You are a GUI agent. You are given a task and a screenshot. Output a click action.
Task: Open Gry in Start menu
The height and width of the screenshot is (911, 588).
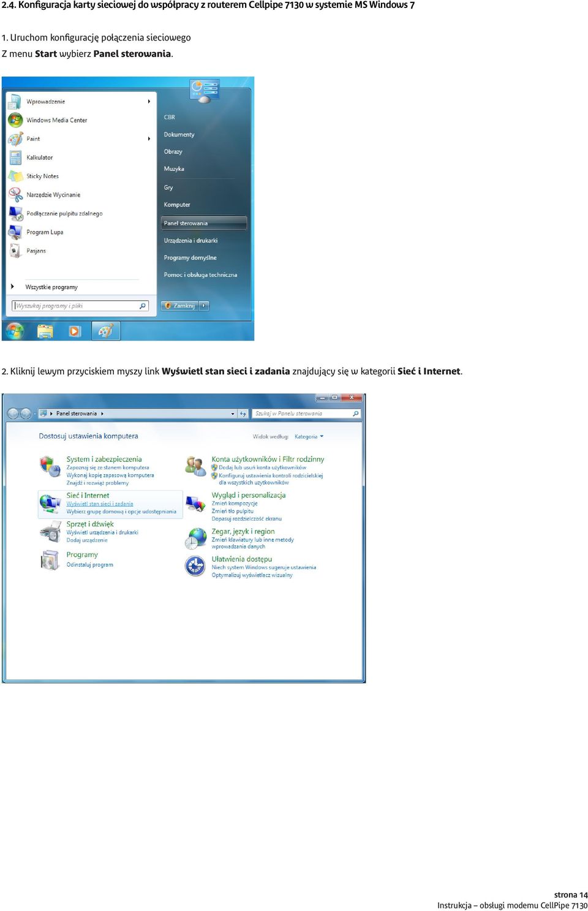(168, 187)
